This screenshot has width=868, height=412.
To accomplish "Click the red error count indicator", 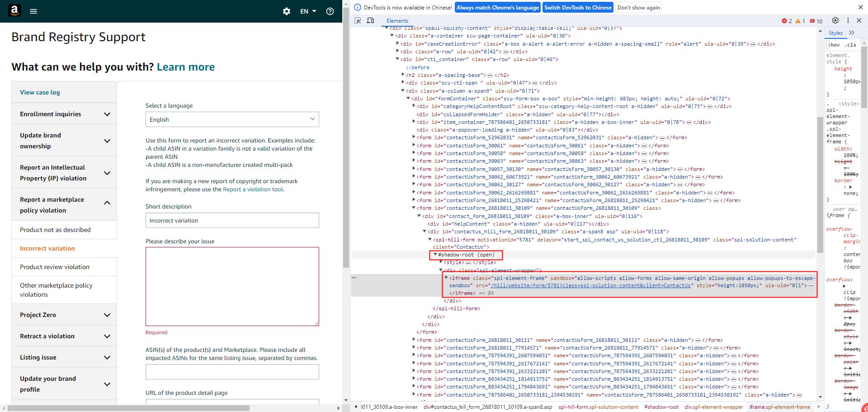I will [787, 21].
